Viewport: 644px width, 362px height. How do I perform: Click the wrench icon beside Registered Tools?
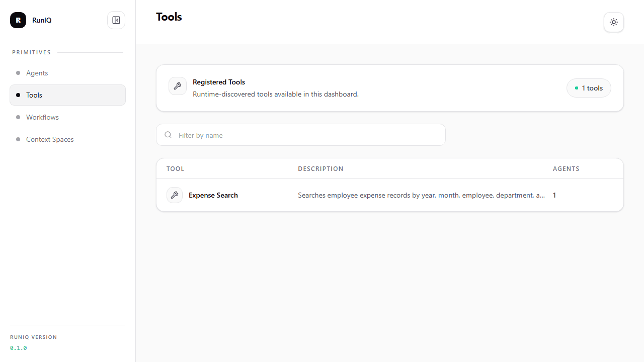click(x=178, y=86)
